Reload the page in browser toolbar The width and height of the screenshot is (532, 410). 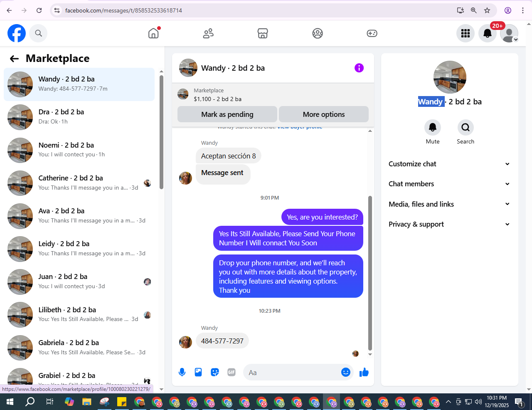click(x=39, y=10)
